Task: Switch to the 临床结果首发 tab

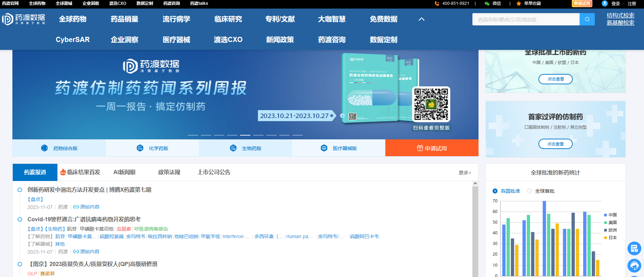Action: 84,172
